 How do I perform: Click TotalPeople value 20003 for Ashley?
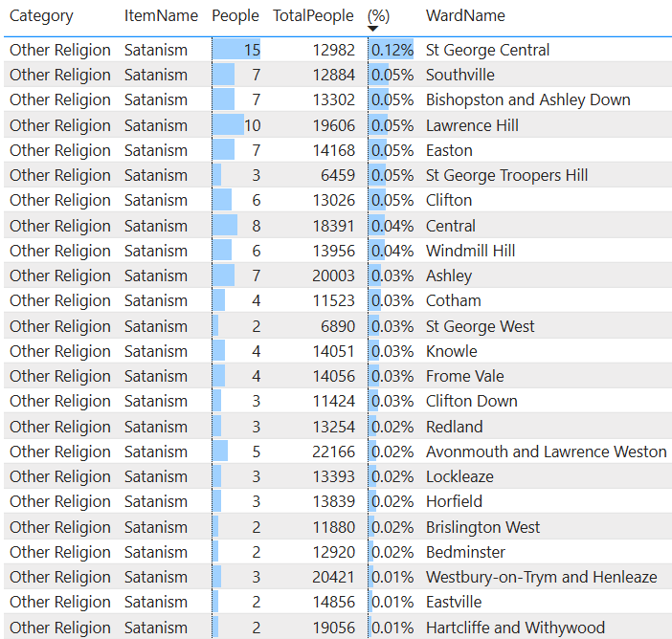[x=333, y=275]
